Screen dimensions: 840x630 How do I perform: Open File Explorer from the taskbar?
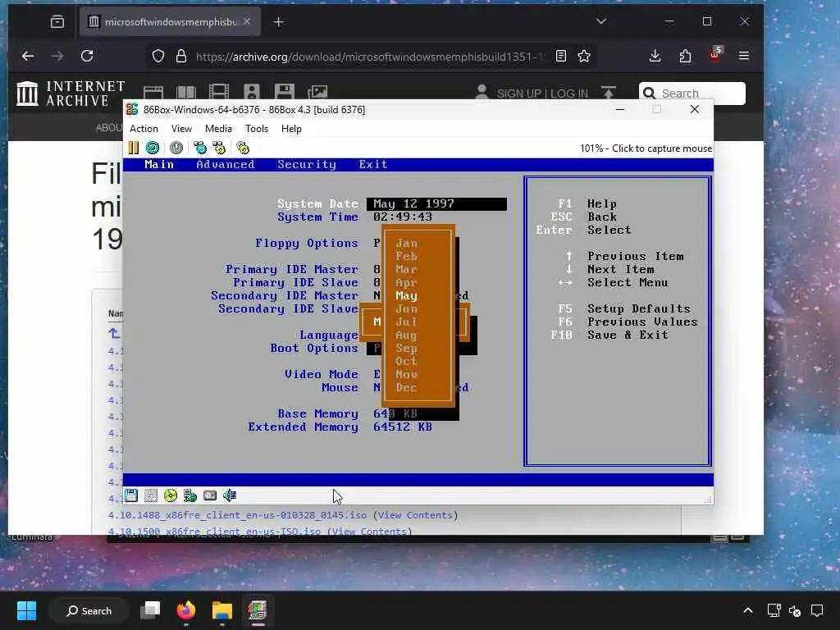(x=221, y=610)
